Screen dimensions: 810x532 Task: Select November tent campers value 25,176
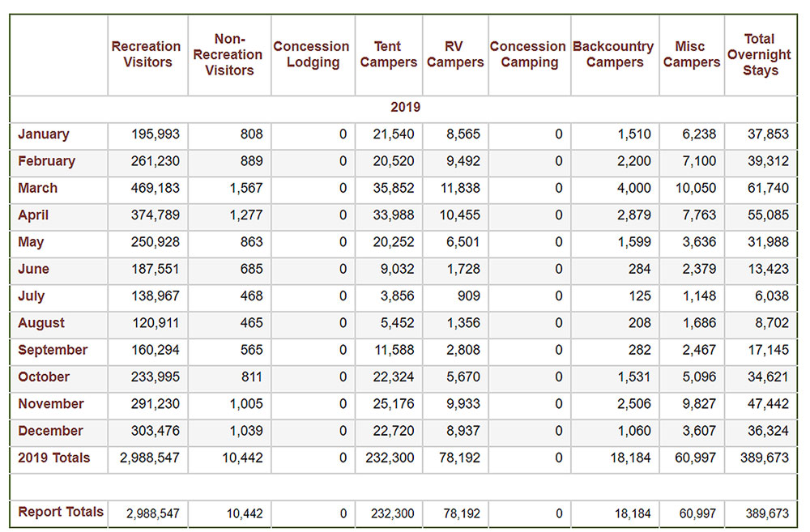pyautogui.click(x=394, y=404)
